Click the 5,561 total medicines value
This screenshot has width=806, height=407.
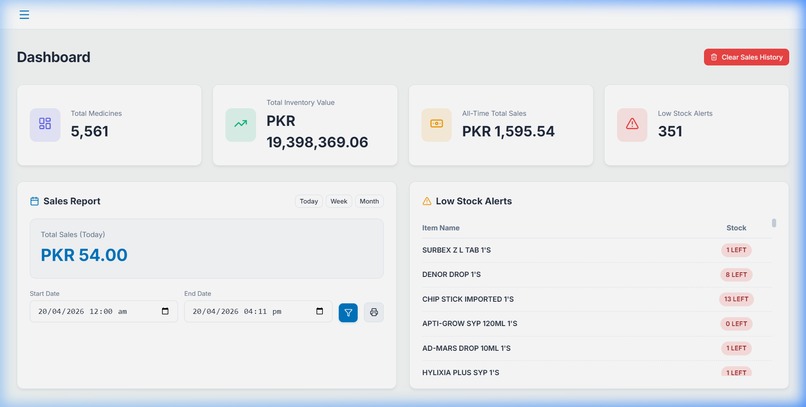[x=89, y=132]
